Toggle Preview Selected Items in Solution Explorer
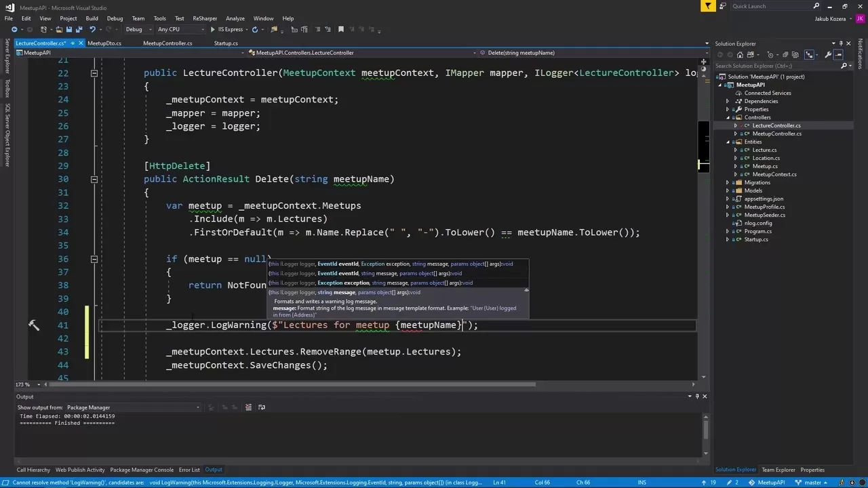This screenshot has width=868, height=488. pyautogui.click(x=840, y=55)
